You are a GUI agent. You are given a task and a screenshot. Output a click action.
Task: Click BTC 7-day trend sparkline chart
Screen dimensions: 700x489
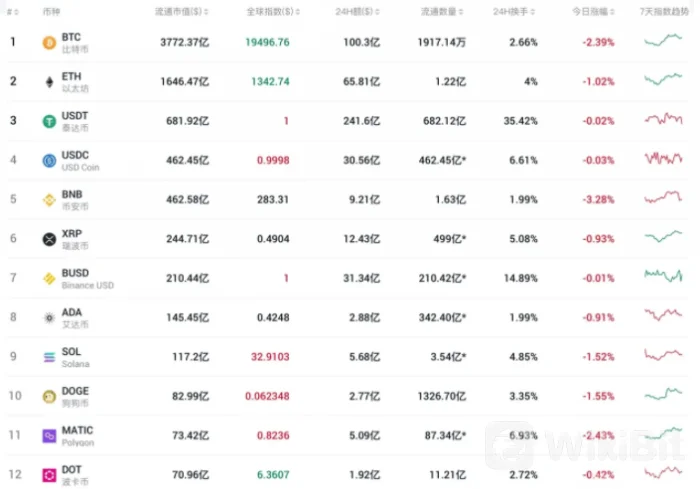663,41
